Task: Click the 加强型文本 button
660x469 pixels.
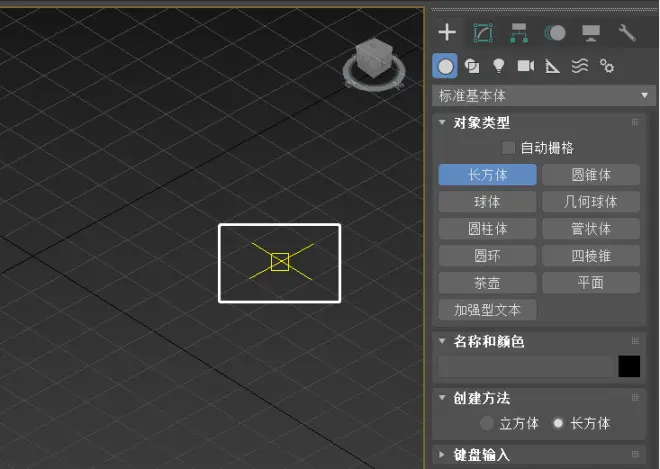Action: click(x=487, y=310)
